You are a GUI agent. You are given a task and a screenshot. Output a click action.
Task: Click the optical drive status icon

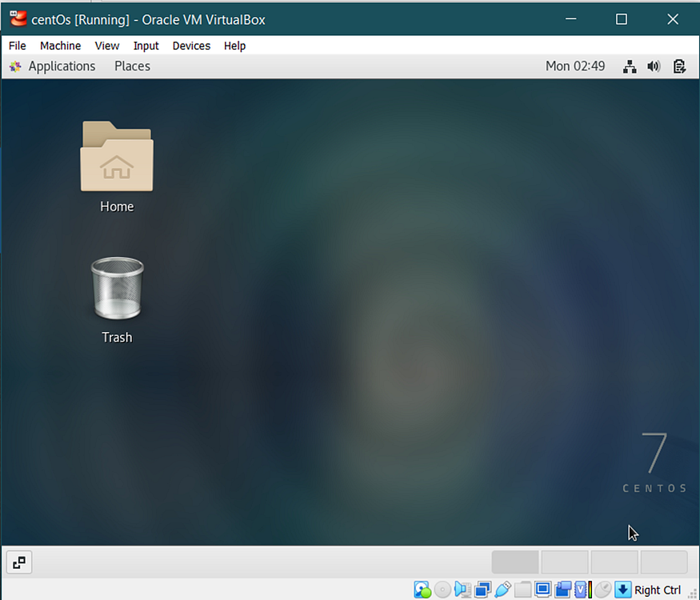tap(442, 590)
